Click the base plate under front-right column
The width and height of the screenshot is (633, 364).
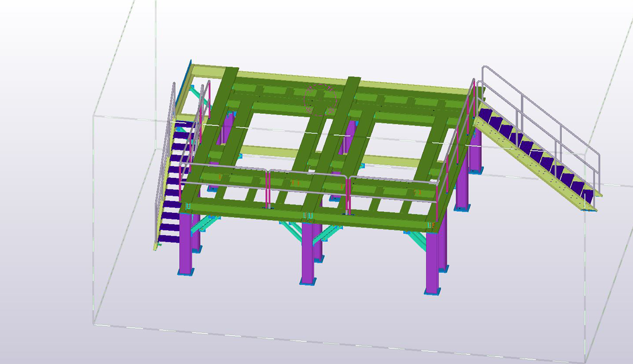coord(432,291)
